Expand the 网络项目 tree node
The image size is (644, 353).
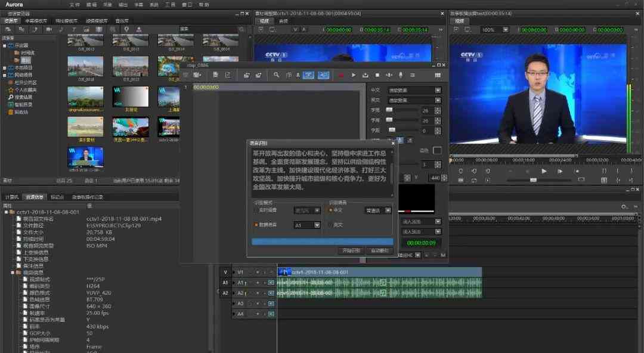tap(5, 75)
